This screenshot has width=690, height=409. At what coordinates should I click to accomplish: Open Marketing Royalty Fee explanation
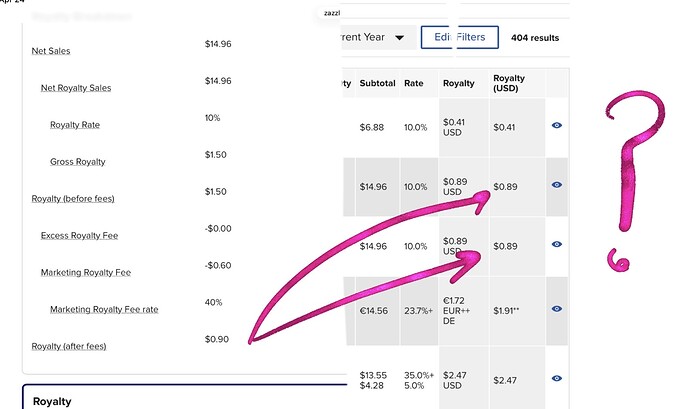point(86,273)
